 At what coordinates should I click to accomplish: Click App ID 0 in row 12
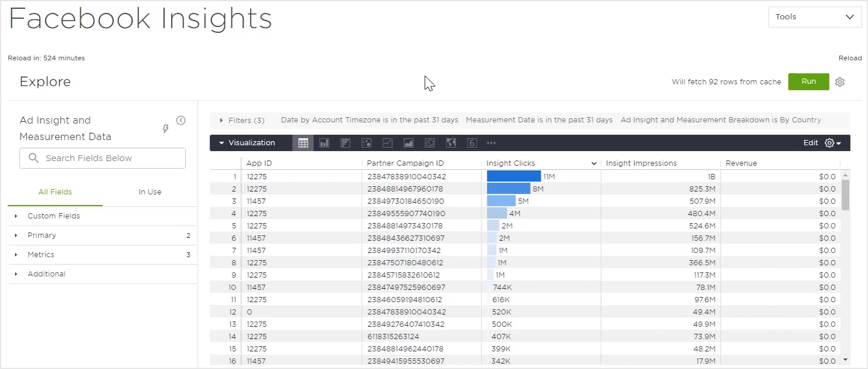click(250, 312)
